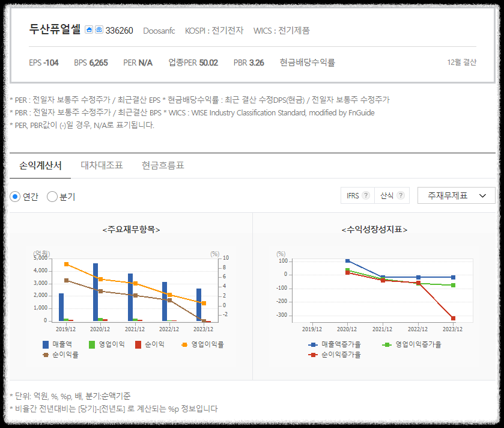Toggle the 영업이익률 orange legend marker
Image resolution: width=504 pixels, height=428 pixels.
click(x=184, y=344)
